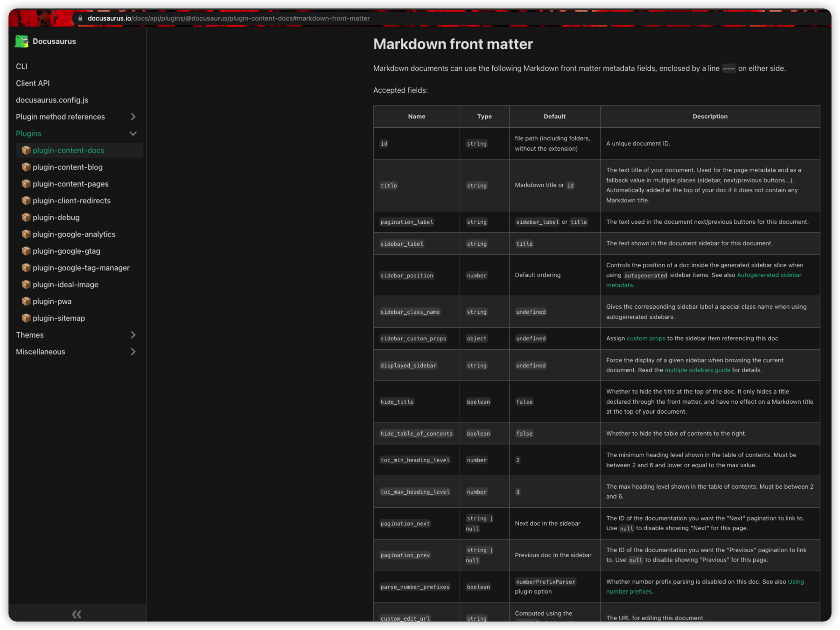
Task: Open the custom props link
Action: pyautogui.click(x=645, y=339)
